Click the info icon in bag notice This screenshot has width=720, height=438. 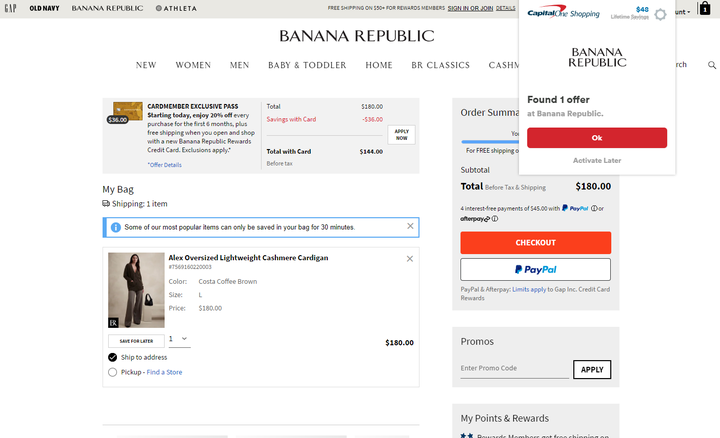116,227
